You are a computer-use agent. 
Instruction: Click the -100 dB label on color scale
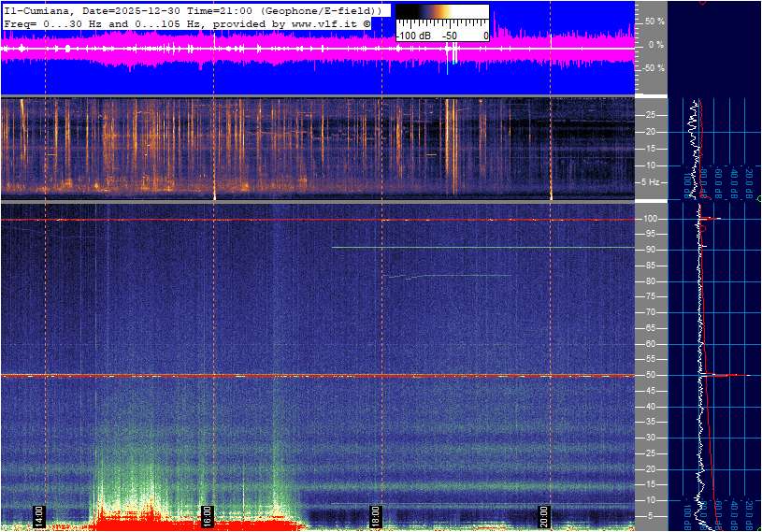(x=412, y=35)
